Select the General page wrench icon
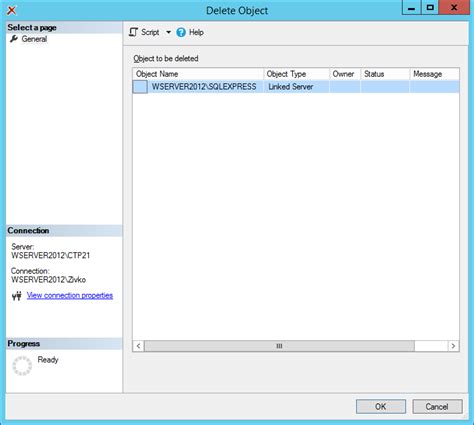The height and width of the screenshot is (425, 474). point(14,39)
